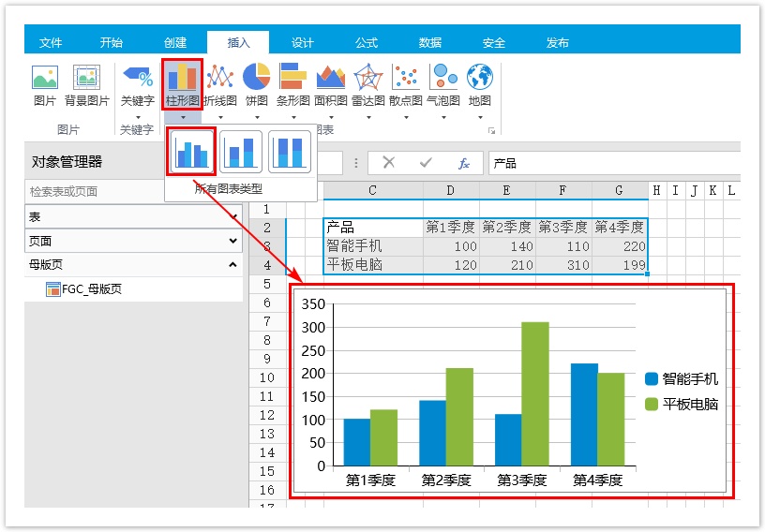Click the 第1季度 header cell
The width and height of the screenshot is (765, 532).
coord(451,228)
